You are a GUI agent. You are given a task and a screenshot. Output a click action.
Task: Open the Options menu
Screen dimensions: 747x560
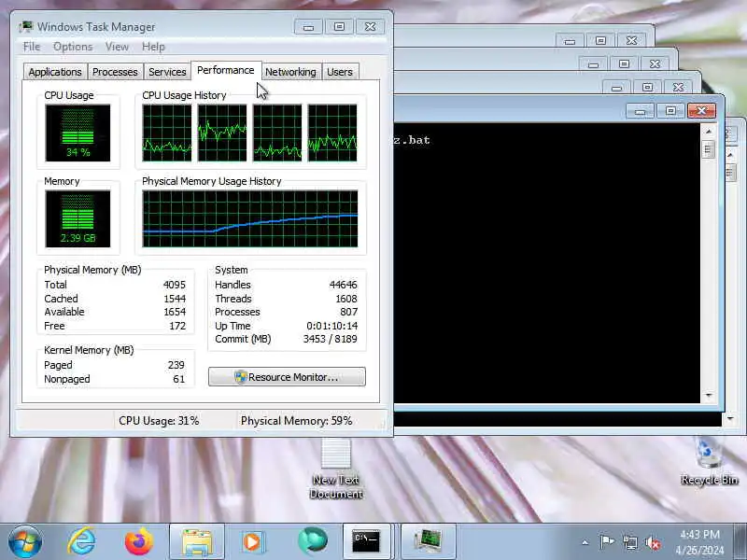click(x=73, y=47)
